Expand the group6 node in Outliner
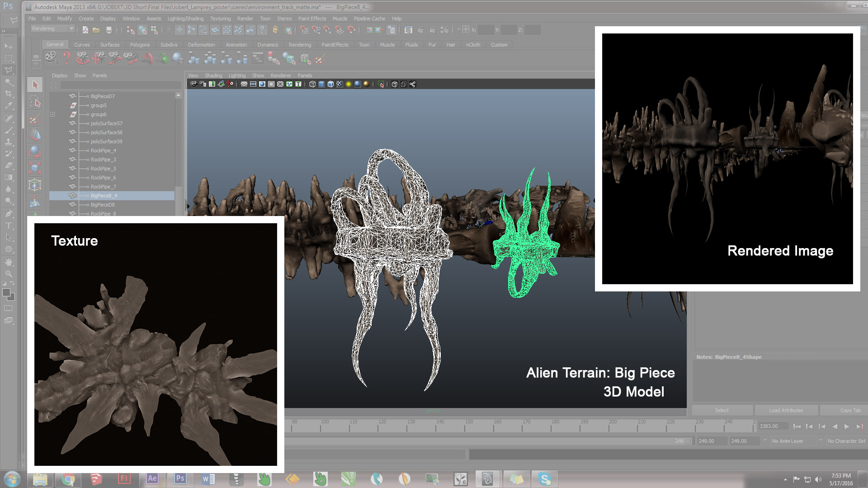Image resolution: width=868 pixels, height=488 pixels. coord(53,114)
